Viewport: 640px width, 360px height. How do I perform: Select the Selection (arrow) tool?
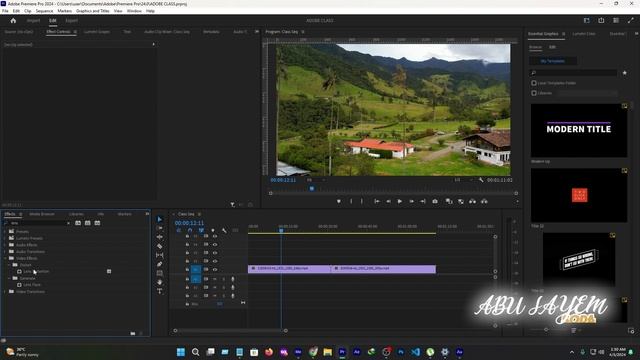pos(160,219)
